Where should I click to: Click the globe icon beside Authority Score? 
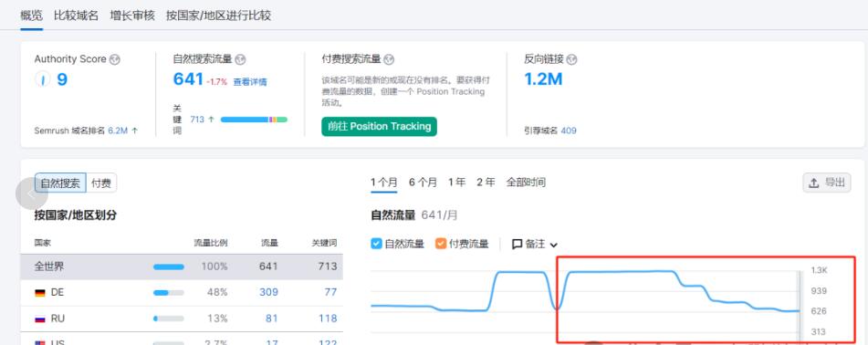(x=115, y=59)
